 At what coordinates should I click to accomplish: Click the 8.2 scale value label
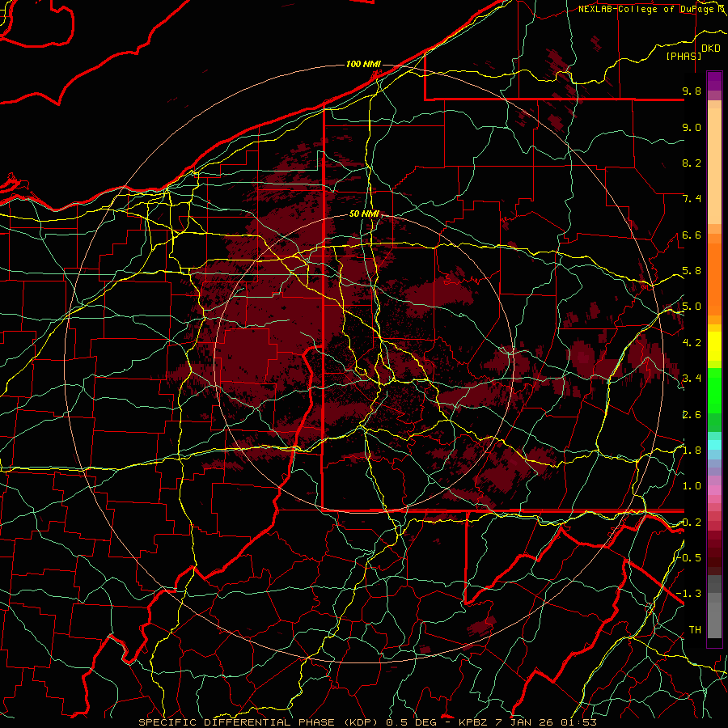pos(692,163)
